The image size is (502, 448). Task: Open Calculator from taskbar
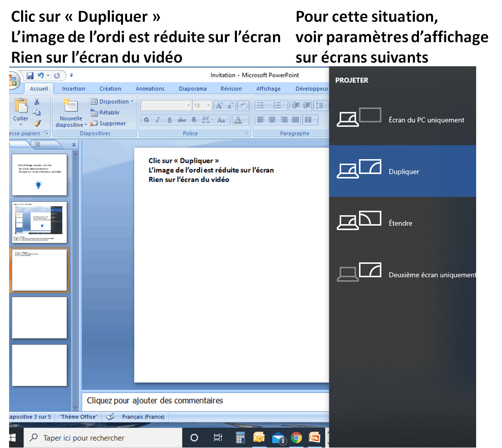tap(241, 438)
